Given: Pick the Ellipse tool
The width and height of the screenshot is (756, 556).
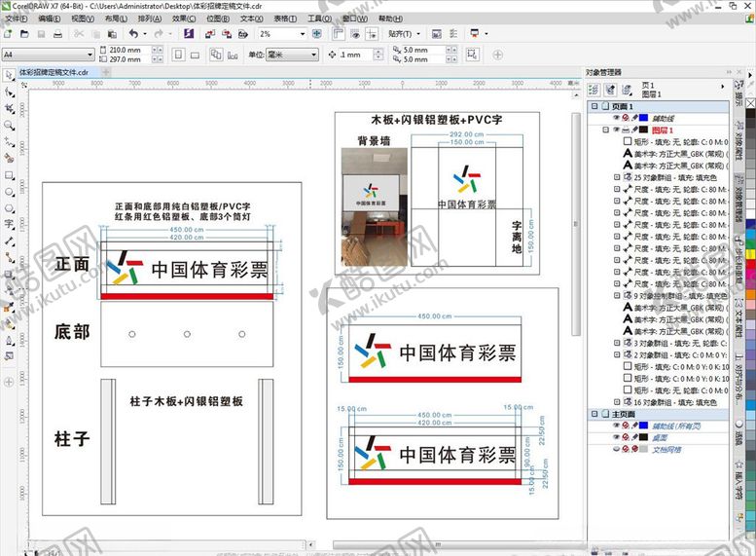Looking at the screenshot, I should click(9, 192).
